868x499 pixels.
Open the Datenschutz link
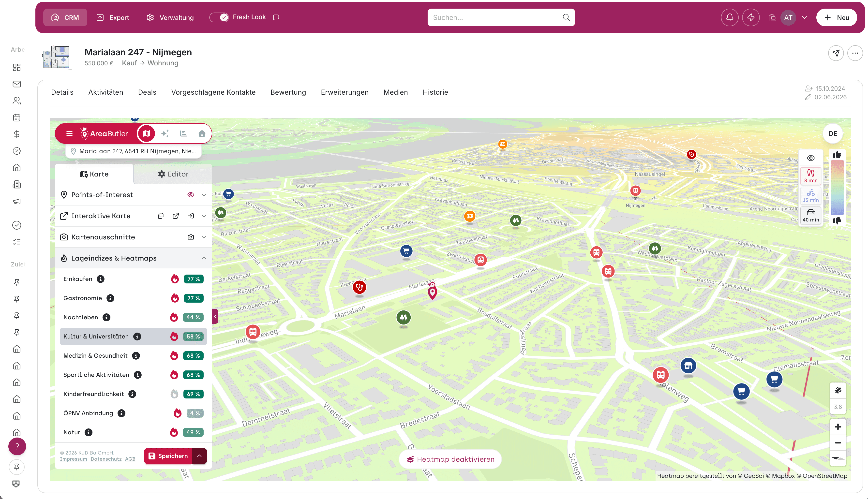tap(106, 459)
